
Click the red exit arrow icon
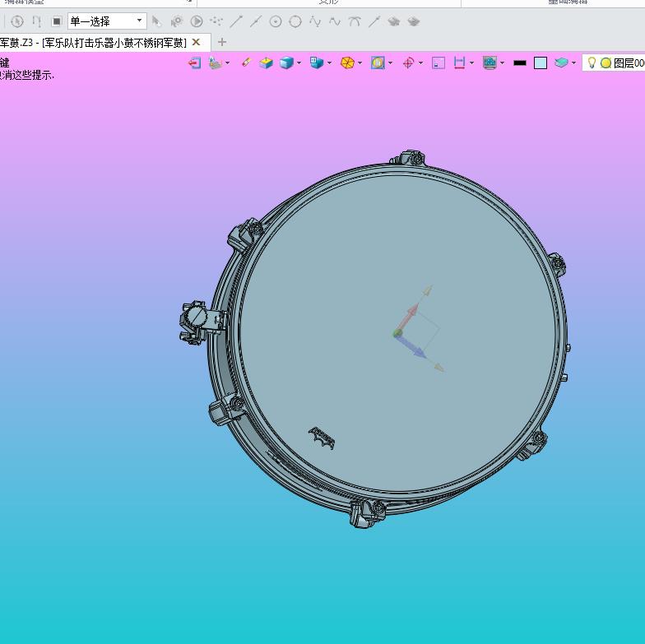194,63
